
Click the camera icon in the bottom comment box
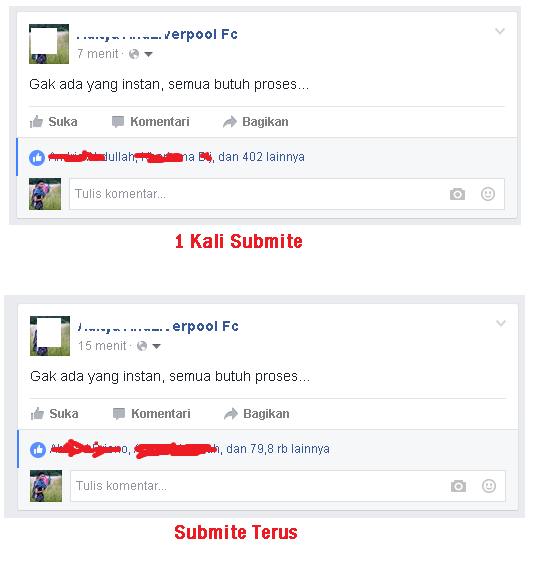[x=458, y=486]
